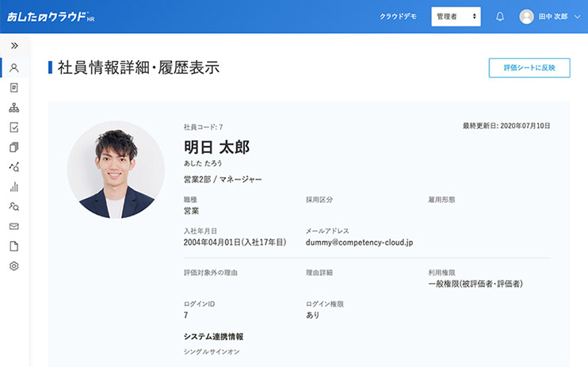
Task: Click the ログインID label
Action: pos(199,304)
